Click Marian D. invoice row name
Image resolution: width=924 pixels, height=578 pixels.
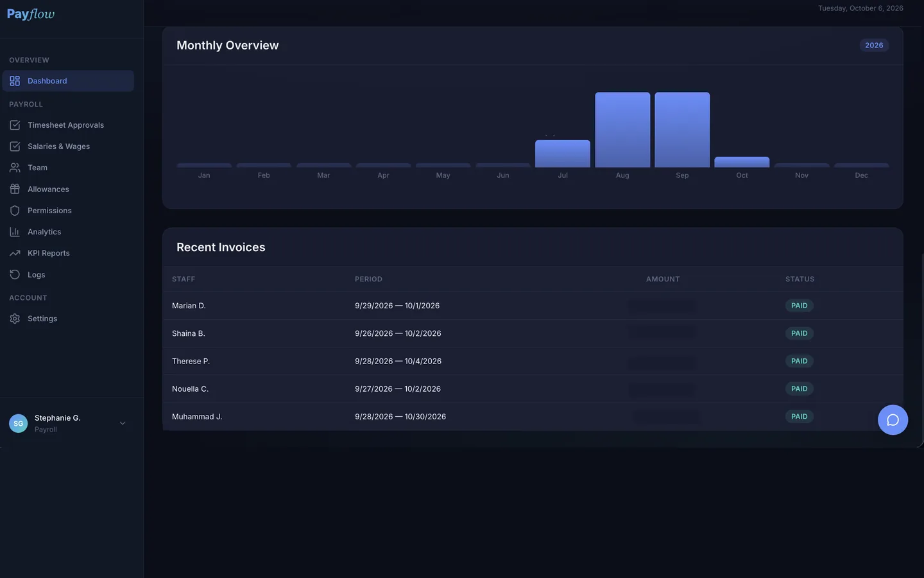coord(189,306)
